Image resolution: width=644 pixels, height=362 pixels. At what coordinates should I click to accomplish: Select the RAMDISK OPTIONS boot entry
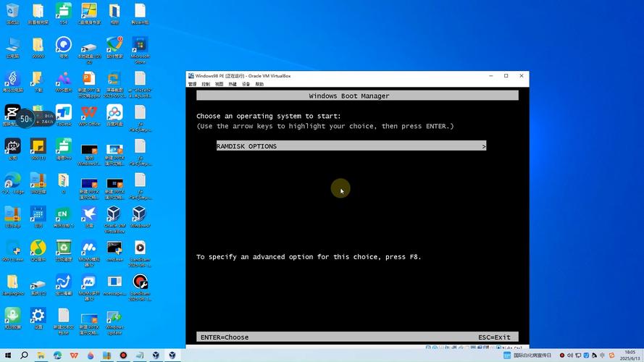(x=351, y=146)
